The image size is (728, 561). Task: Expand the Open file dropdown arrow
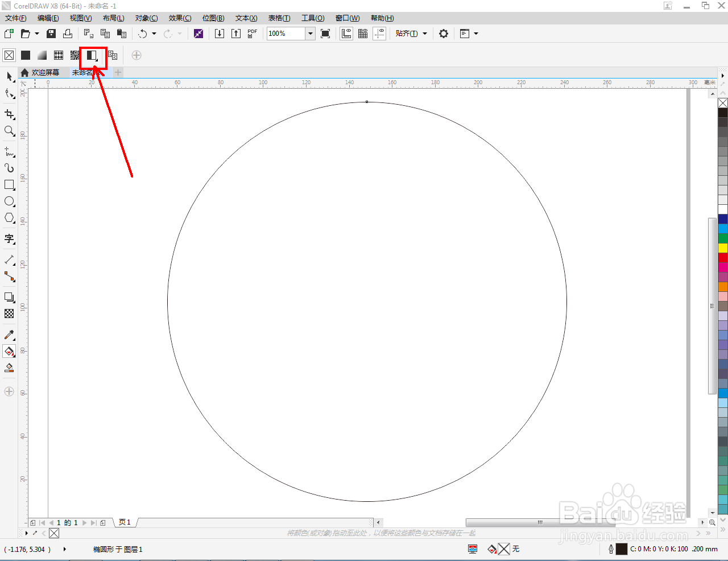click(37, 34)
